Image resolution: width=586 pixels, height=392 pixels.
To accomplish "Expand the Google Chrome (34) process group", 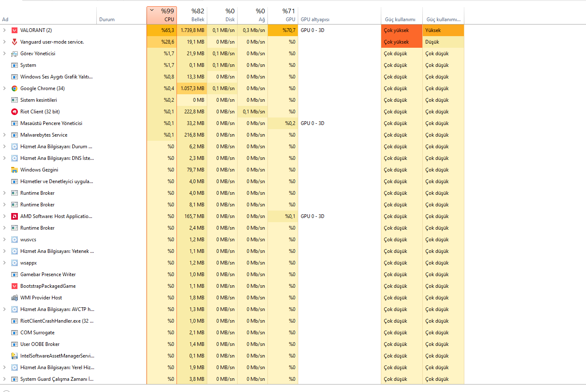I will click(x=5, y=88).
